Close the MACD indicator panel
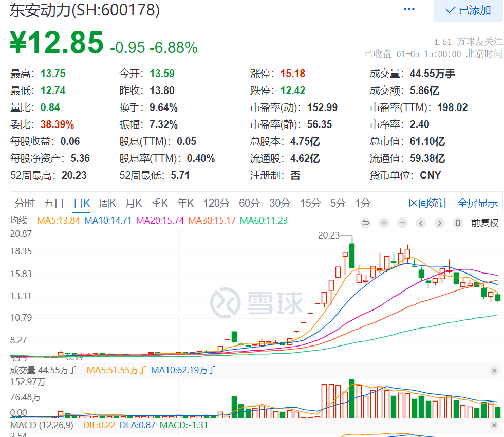Image resolution: width=504 pixels, height=437 pixels. pyautogui.click(x=494, y=425)
